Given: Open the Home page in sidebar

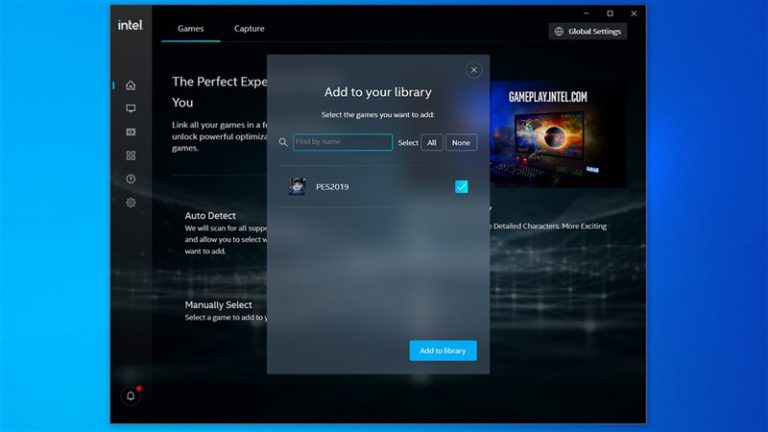Looking at the screenshot, I should 130,85.
